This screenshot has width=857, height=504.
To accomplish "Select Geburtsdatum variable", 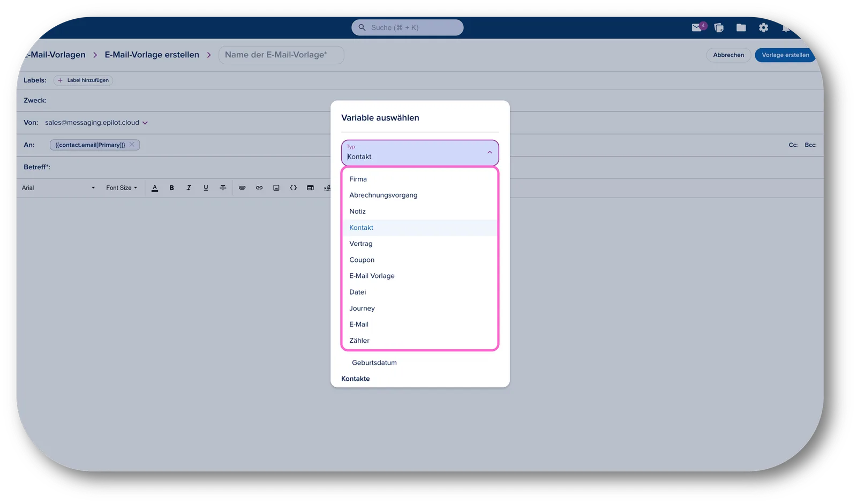I will click(x=374, y=363).
